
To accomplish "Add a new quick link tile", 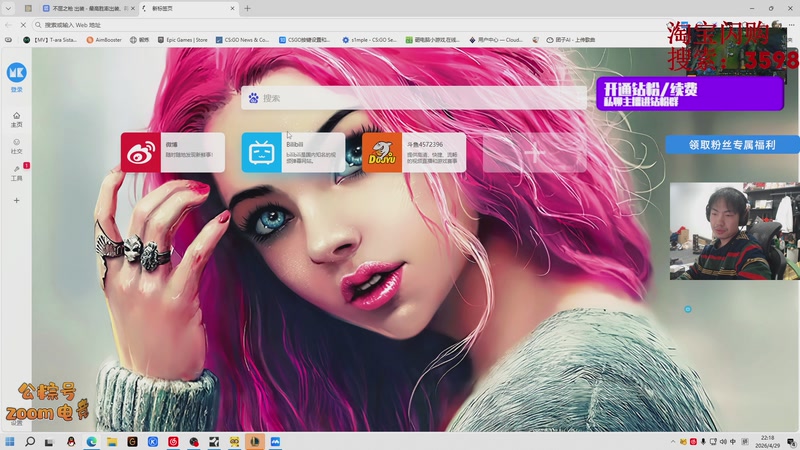I will point(535,153).
